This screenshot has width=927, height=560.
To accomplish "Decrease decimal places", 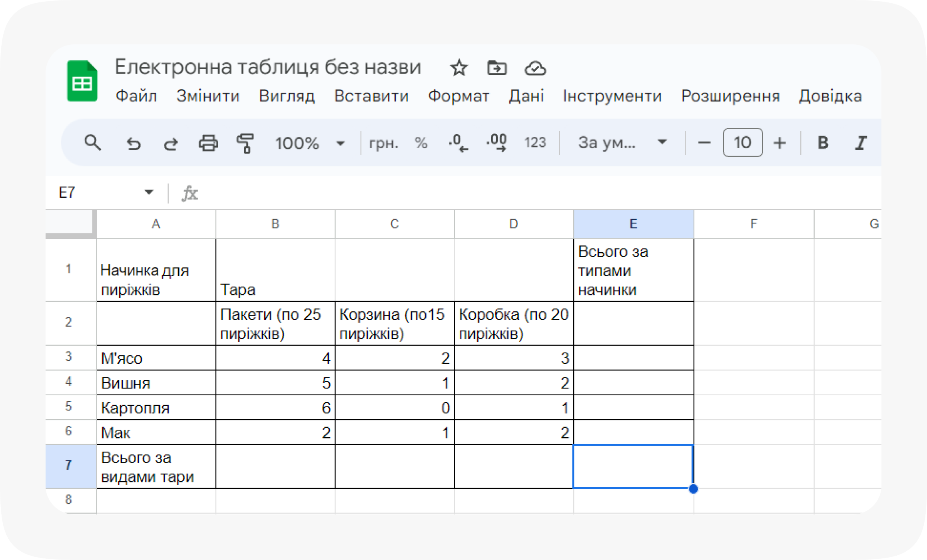I will [458, 143].
